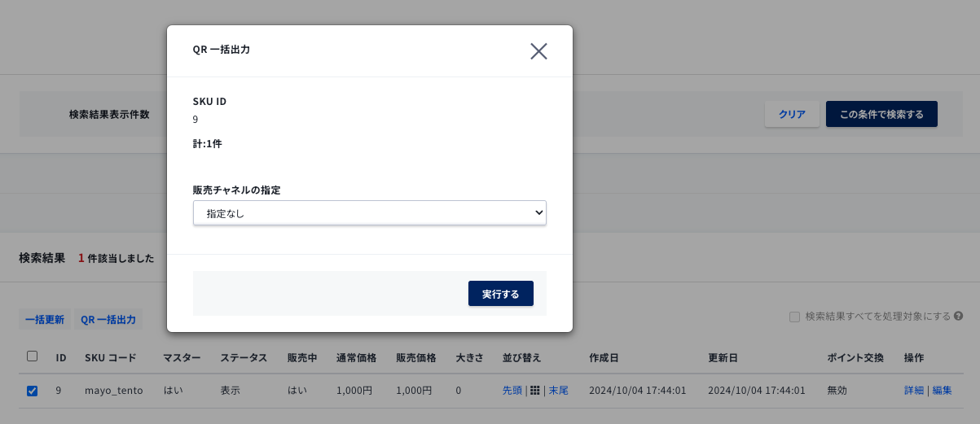This screenshot has width=980, height=424.
Task: Click the SKU コード column header
Action: [111, 358]
